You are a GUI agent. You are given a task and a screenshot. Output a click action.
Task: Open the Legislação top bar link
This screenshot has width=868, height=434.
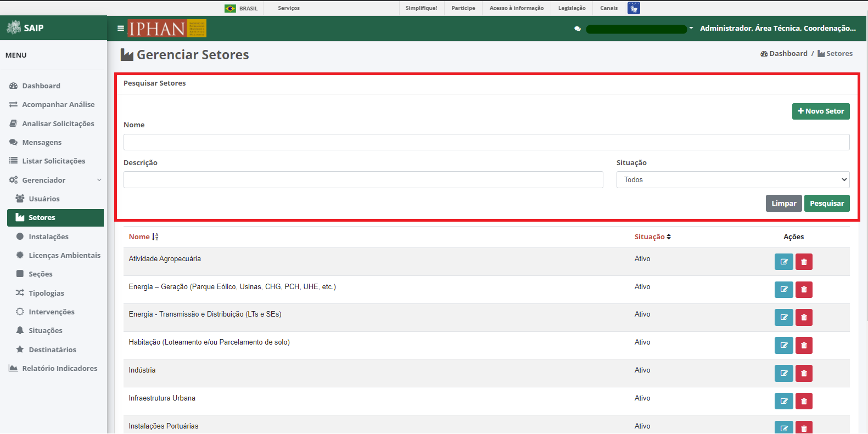tap(572, 8)
